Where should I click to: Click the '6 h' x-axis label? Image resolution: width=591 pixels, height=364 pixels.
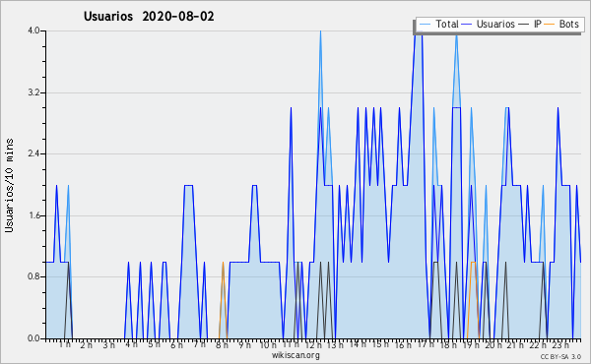176,344
